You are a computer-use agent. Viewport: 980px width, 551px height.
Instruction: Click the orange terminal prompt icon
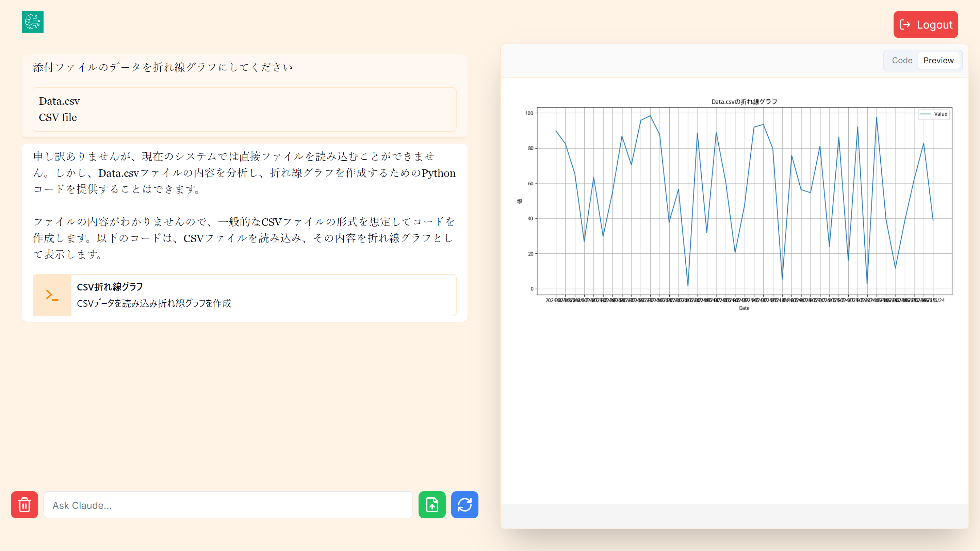coord(52,295)
